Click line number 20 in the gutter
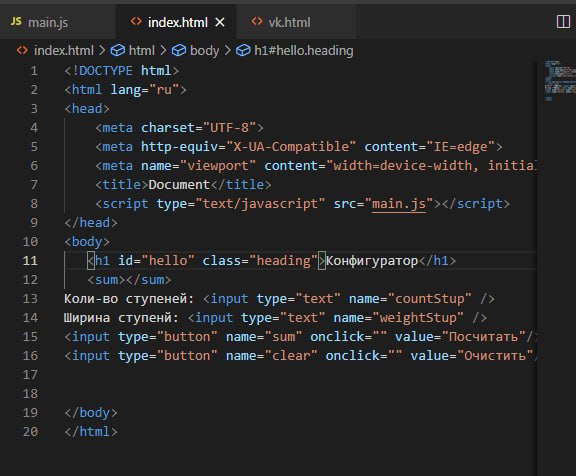The height and width of the screenshot is (476, 576). 30,432
